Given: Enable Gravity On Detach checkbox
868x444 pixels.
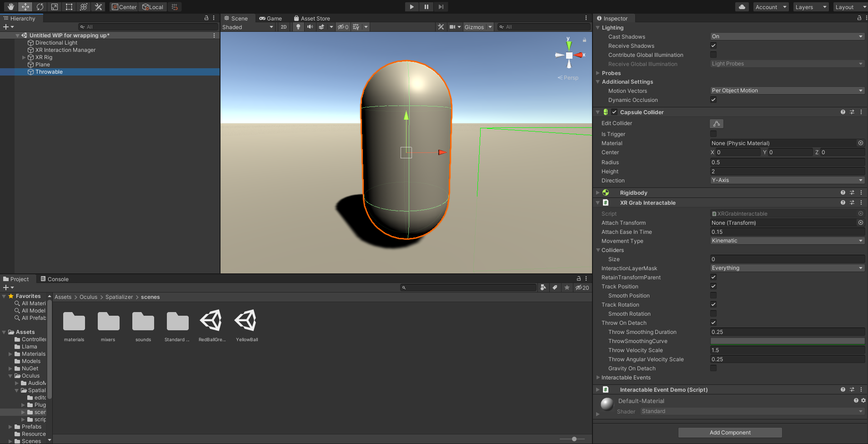Looking at the screenshot, I should [713, 368].
